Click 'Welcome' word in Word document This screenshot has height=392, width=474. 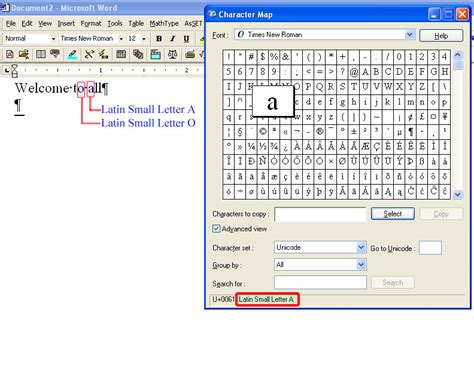(x=42, y=88)
